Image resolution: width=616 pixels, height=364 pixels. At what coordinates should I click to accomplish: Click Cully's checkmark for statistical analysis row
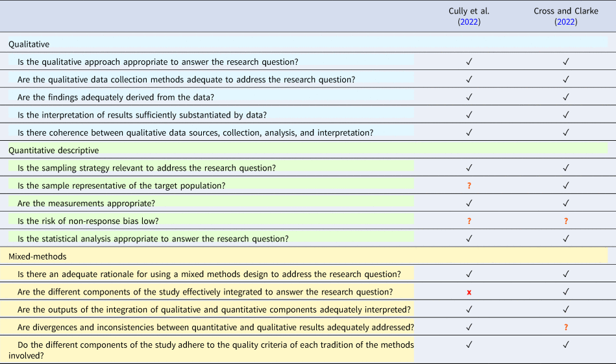click(x=469, y=239)
